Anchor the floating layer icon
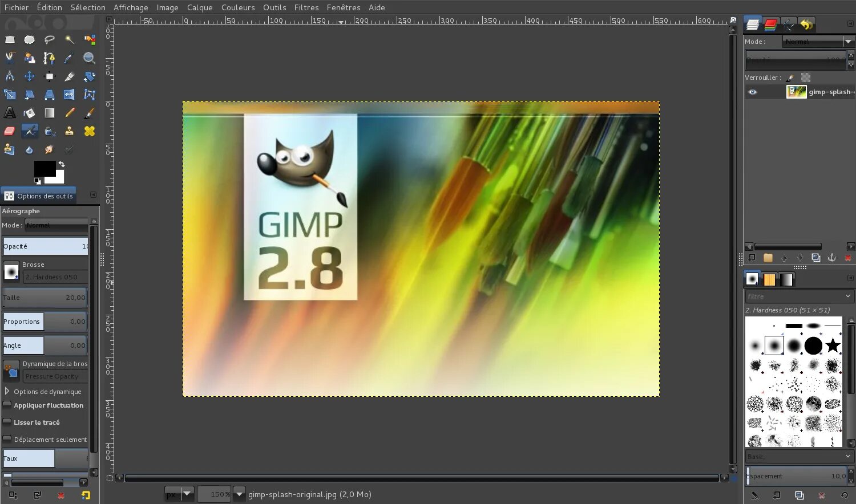Screen dimensions: 856x504 [831, 258]
